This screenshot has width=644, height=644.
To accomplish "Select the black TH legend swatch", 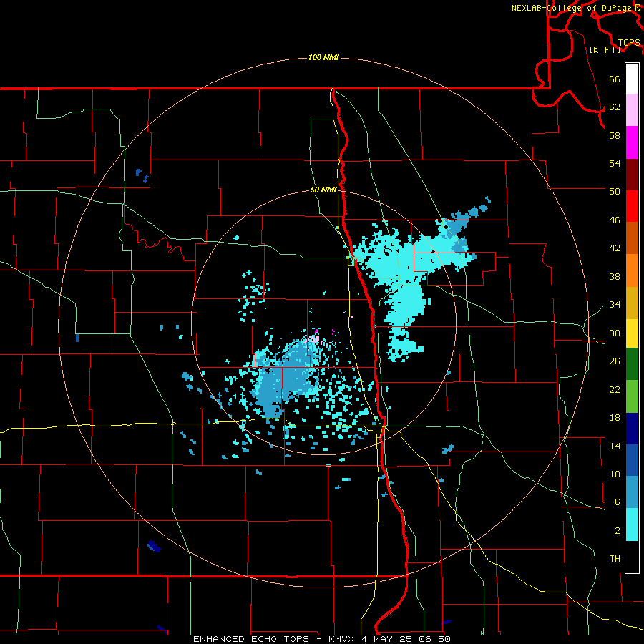I will pos(632,557).
